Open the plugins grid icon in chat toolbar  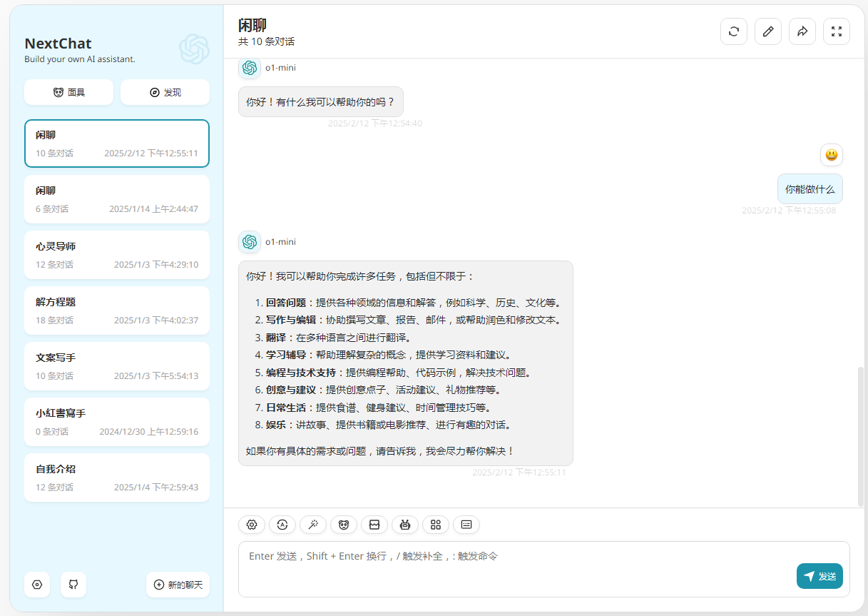(435, 525)
